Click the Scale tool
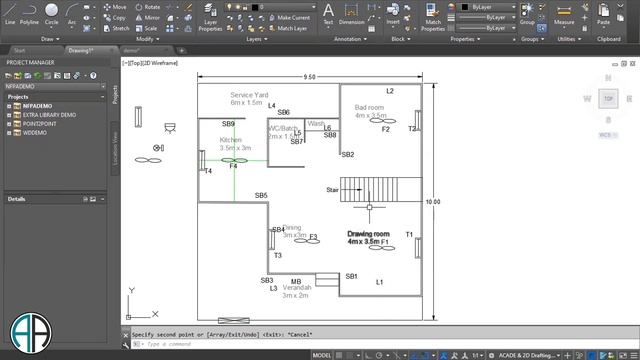The height and width of the screenshot is (360, 640). coord(146,28)
